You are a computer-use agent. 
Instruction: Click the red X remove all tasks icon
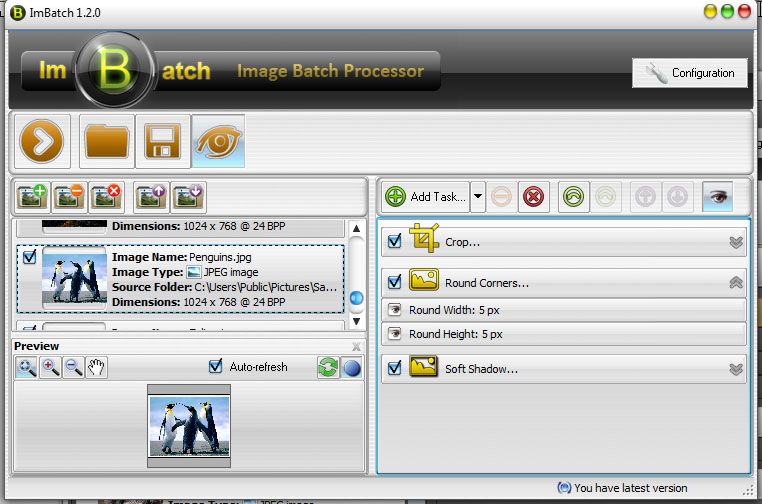[533, 197]
